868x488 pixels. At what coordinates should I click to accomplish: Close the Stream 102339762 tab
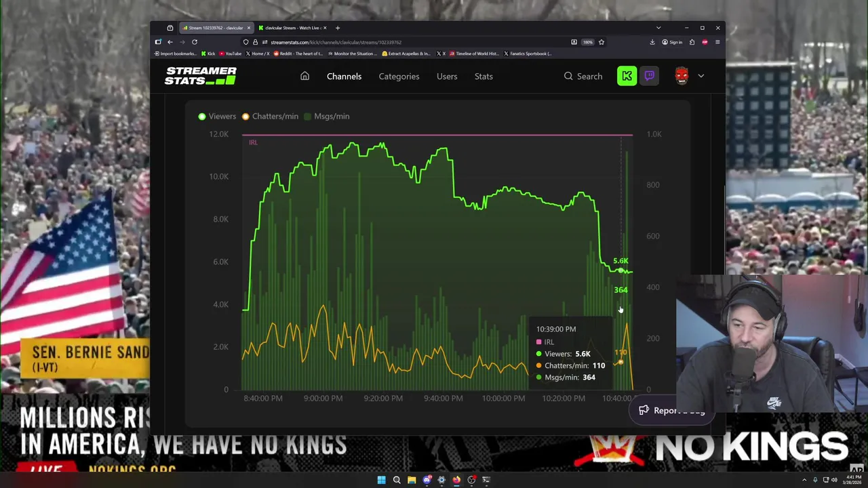(249, 28)
